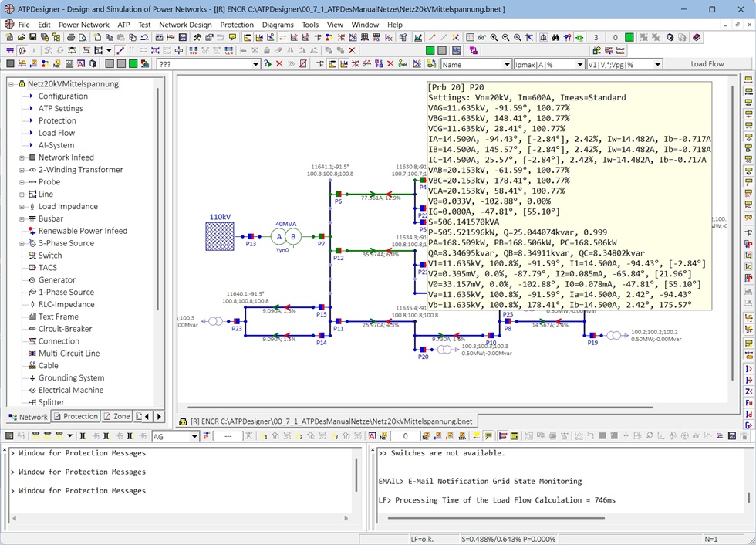Expand the Network Infeed tree node

coord(22,157)
